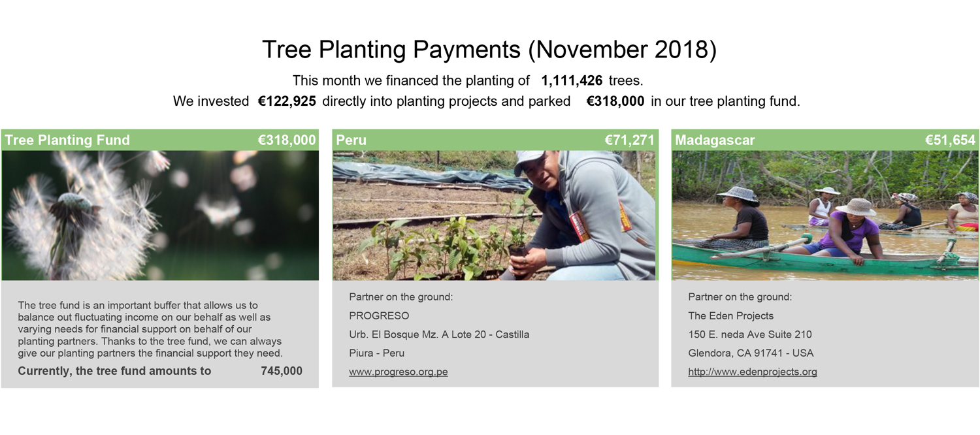Screen dimensions: 980x435
Task: Click the dandelion Tree Planting Fund photo
Action: pyautogui.click(x=160, y=216)
